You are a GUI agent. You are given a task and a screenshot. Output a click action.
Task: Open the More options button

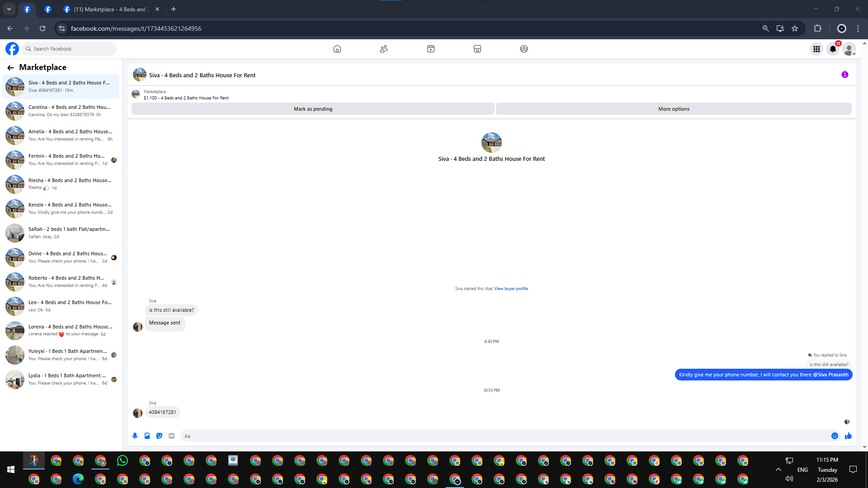673,109
